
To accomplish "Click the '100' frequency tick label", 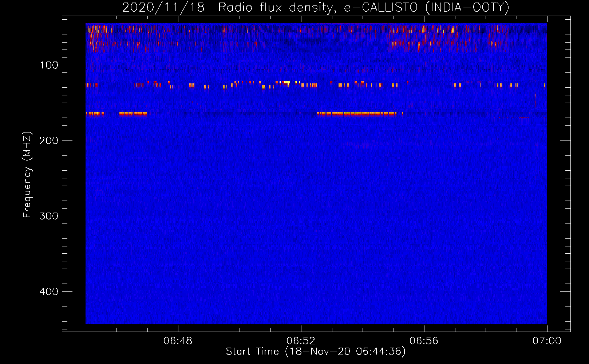I will [49, 65].
